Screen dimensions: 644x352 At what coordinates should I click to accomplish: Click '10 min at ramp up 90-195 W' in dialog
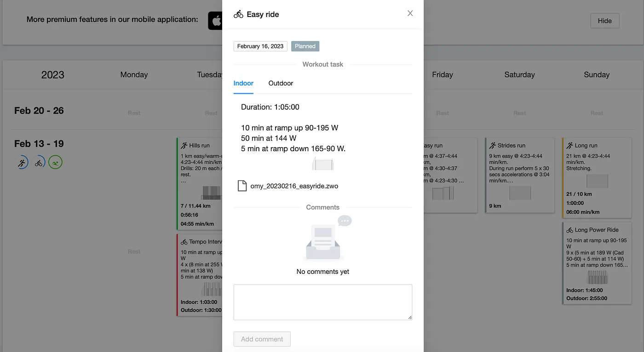[x=290, y=128]
